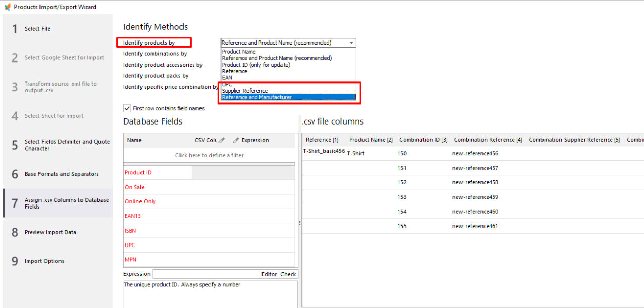Open the expression Editor

click(x=269, y=274)
